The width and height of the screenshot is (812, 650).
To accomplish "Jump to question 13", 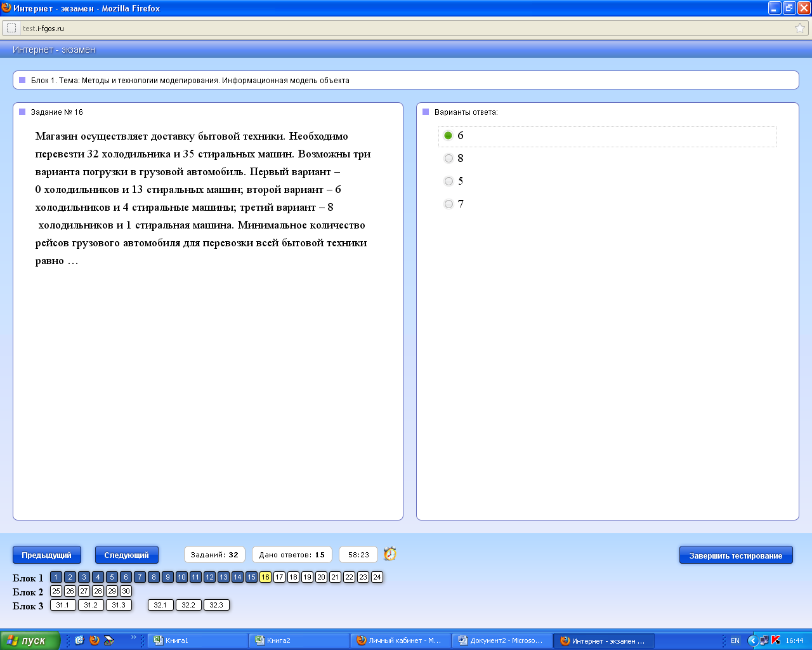I will (223, 577).
